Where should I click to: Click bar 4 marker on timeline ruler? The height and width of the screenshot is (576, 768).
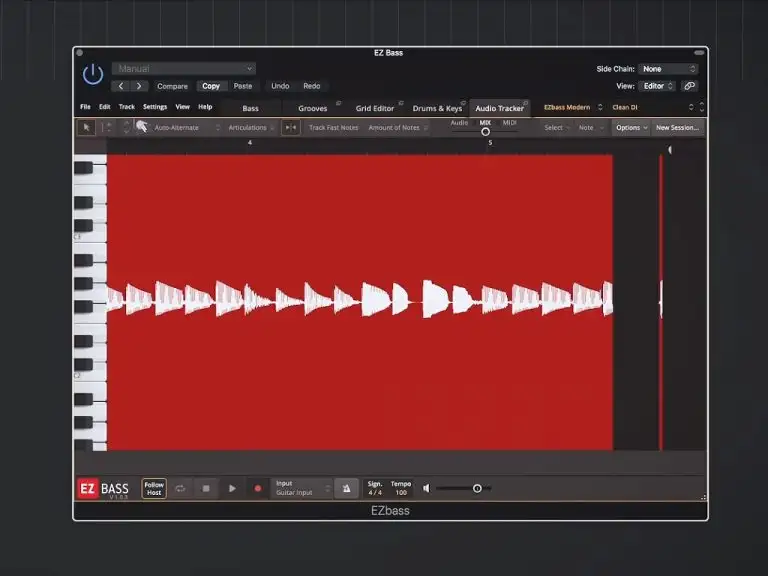click(x=250, y=143)
